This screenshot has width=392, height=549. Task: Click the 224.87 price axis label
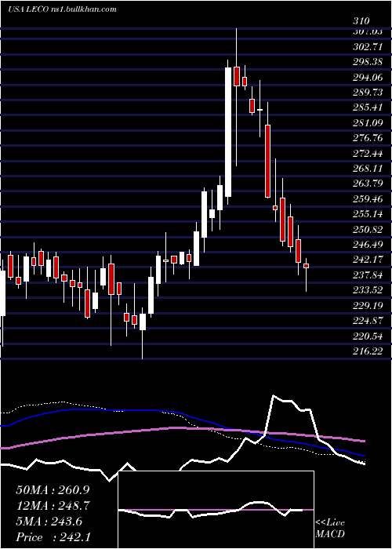coord(368,320)
